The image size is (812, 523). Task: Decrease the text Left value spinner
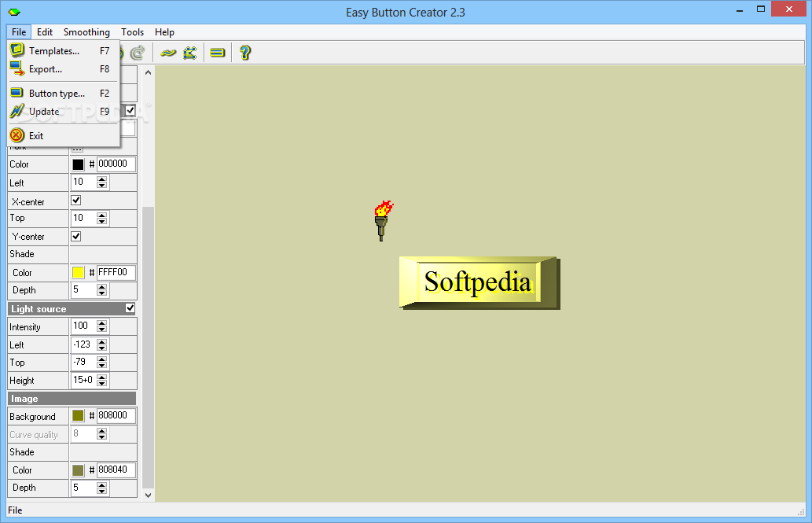coord(102,186)
